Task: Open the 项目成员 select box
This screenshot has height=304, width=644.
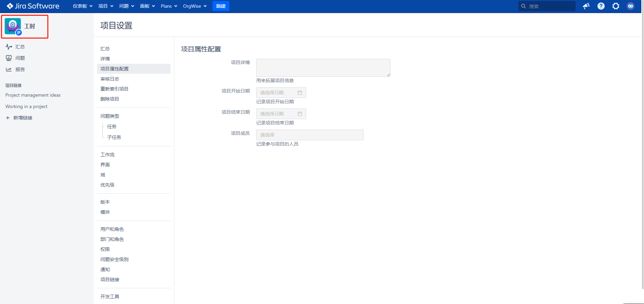Action: (310, 135)
